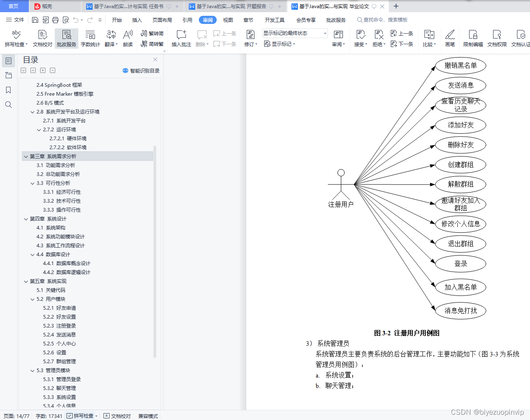
Task: Open the 显示标记 dropdown
Action: click(280, 44)
